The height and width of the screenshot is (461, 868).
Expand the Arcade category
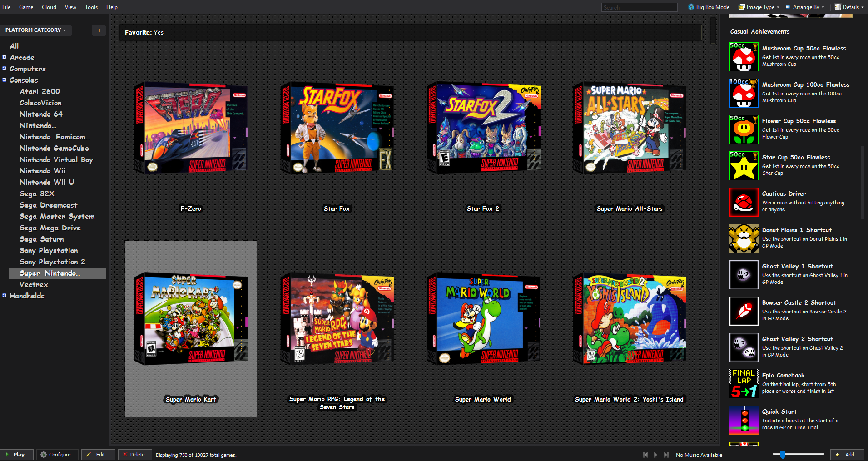click(x=5, y=57)
